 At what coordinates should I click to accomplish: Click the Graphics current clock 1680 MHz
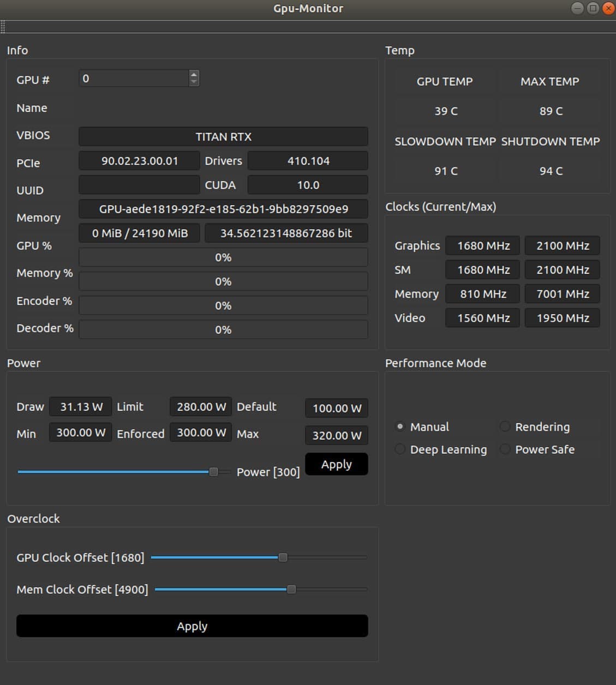click(483, 245)
